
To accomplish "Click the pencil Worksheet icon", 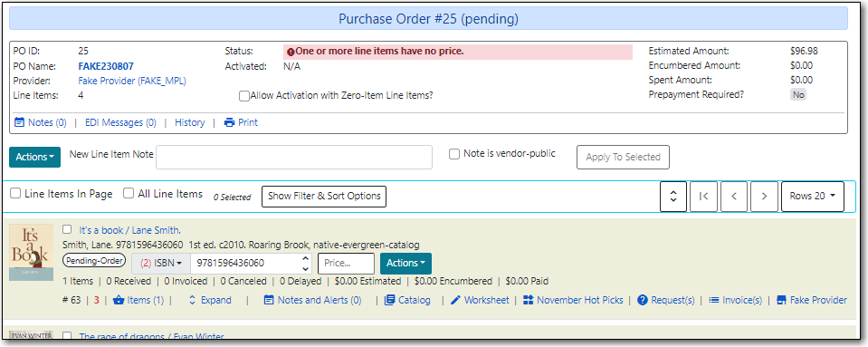I will [455, 300].
